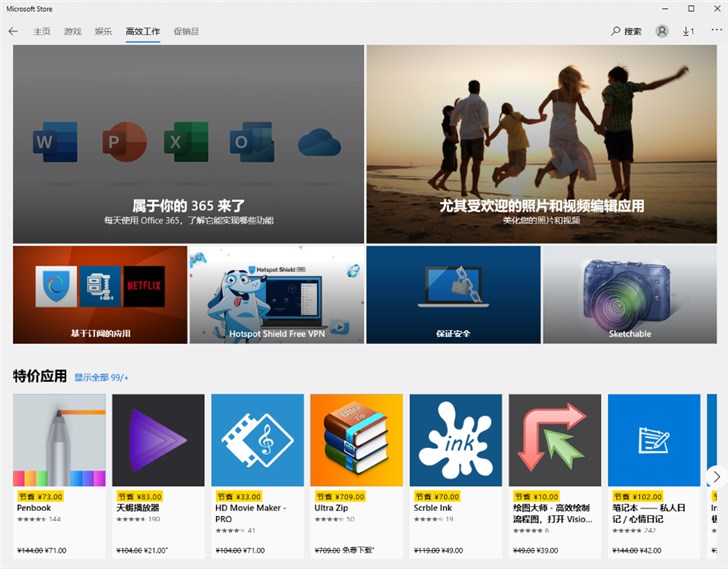Screen dimensions: 728x569
Task: Maximize the Microsoft Store window
Action: pyautogui.click(x=691, y=9)
